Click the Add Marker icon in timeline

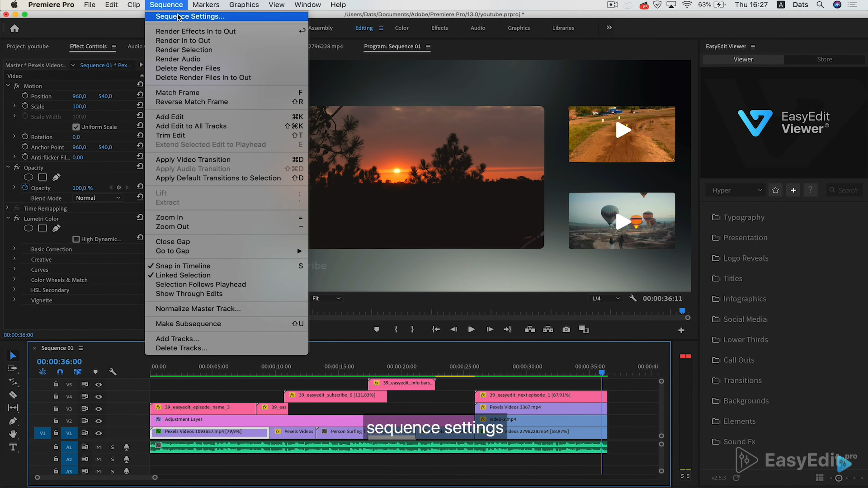coord(95,371)
